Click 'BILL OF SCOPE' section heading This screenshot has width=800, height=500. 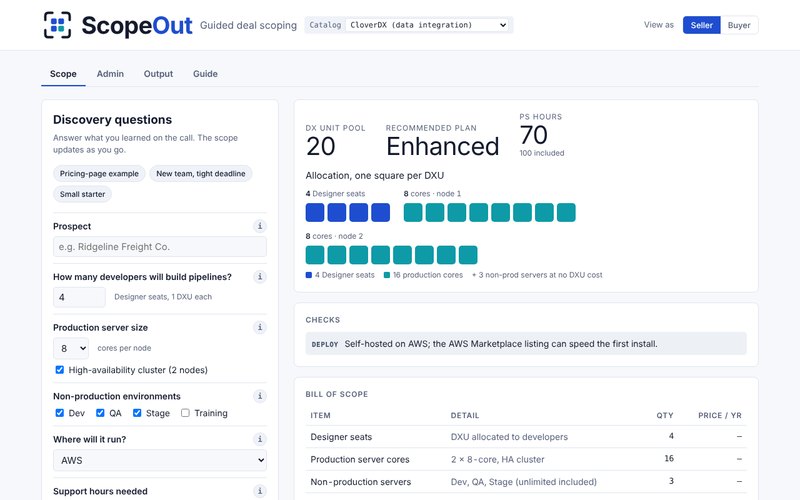(x=337, y=394)
